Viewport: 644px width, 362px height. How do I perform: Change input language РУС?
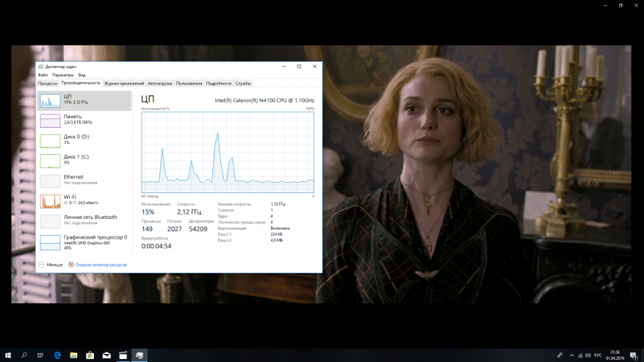click(x=598, y=355)
